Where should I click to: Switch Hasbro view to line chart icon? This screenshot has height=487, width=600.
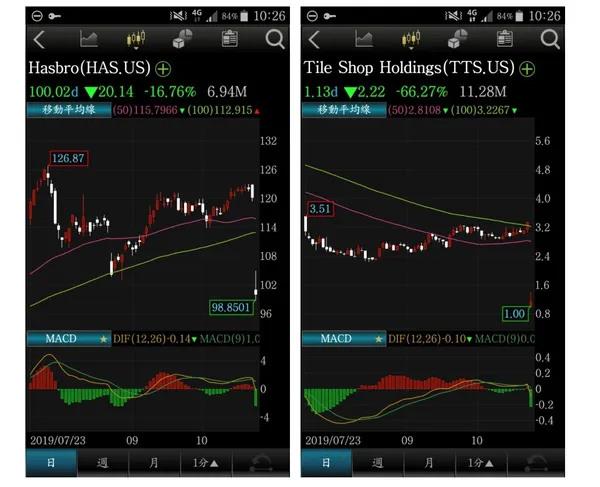tap(88, 40)
